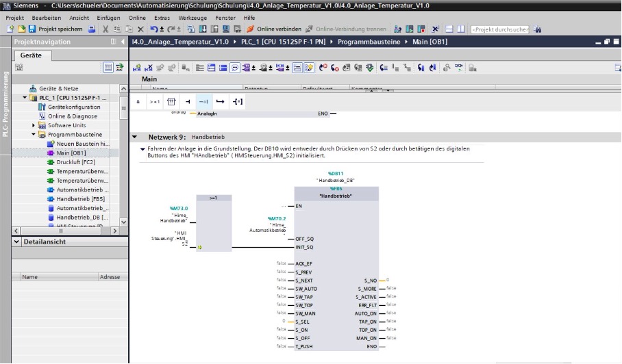Insert the OR (>=1) instruction from favorites
This screenshot has height=364, width=622.
[x=155, y=101]
